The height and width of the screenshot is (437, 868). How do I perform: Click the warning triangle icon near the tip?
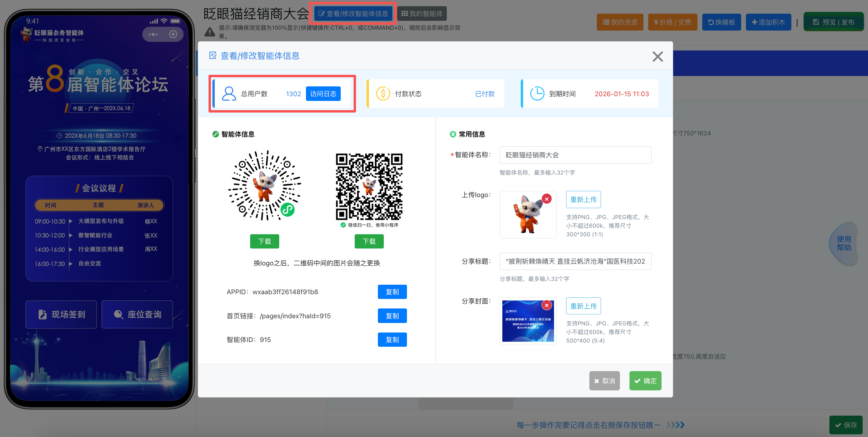point(210,32)
